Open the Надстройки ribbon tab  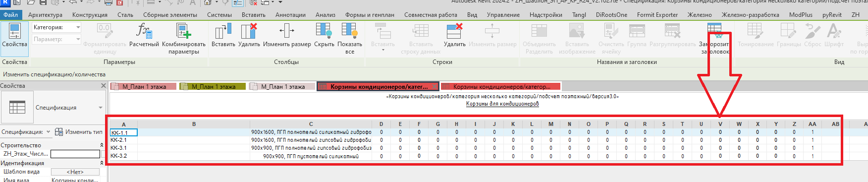tap(546, 15)
